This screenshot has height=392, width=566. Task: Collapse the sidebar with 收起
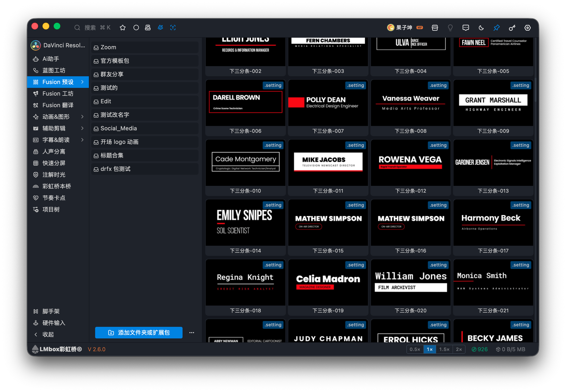click(58, 334)
